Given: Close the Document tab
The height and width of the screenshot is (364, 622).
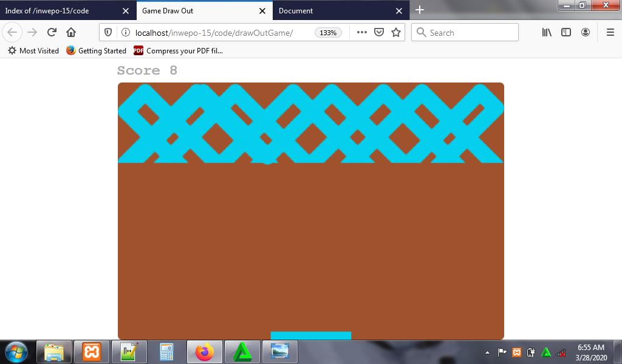Looking at the screenshot, I should tap(399, 11).
